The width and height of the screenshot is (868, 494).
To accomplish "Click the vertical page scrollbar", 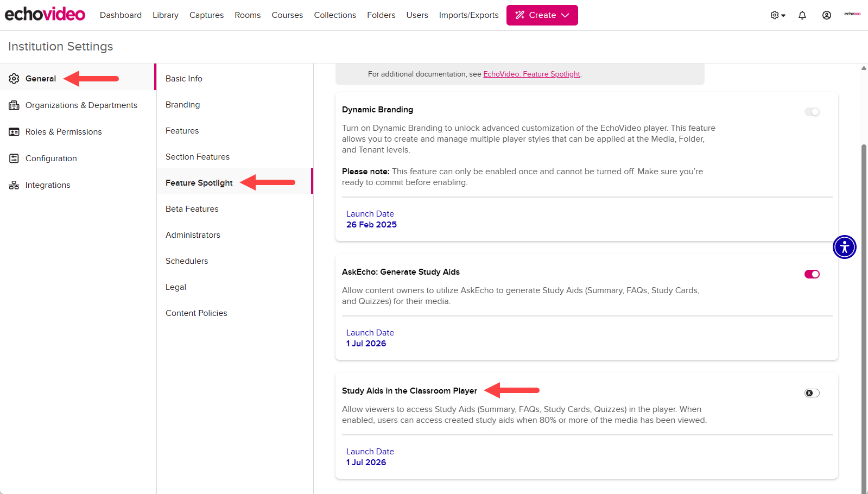I will [x=864, y=318].
